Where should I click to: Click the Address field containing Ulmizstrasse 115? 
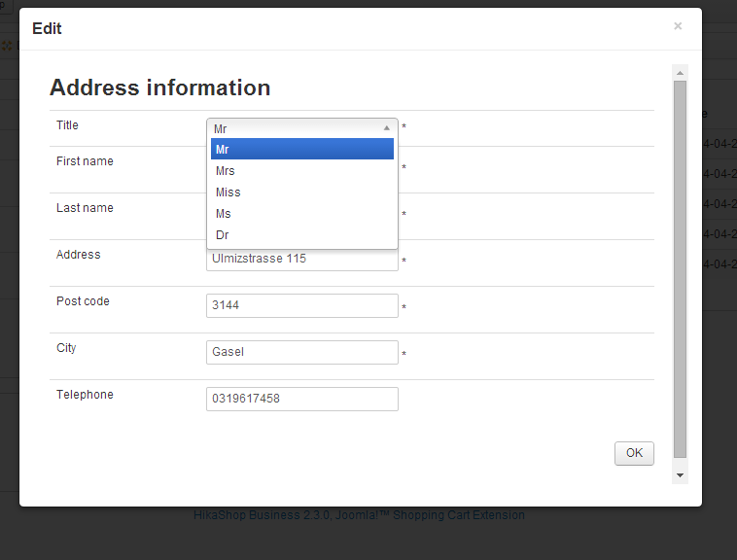[x=302, y=260]
